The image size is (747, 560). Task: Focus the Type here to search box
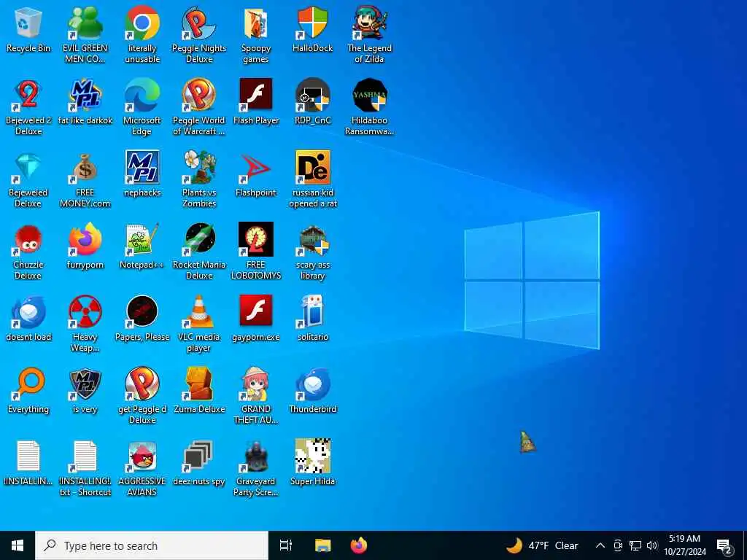(x=152, y=545)
